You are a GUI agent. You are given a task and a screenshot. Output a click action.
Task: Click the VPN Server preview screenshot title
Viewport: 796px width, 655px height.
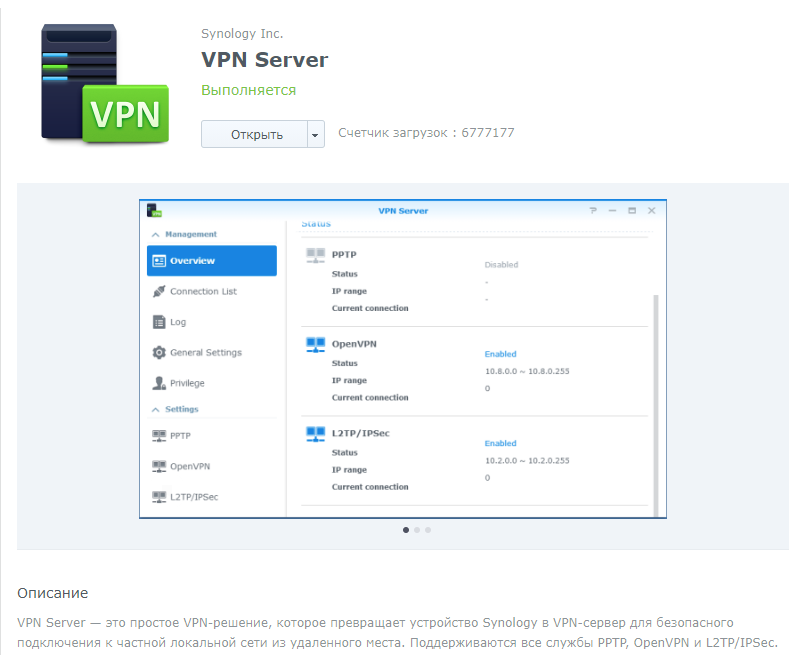click(403, 211)
